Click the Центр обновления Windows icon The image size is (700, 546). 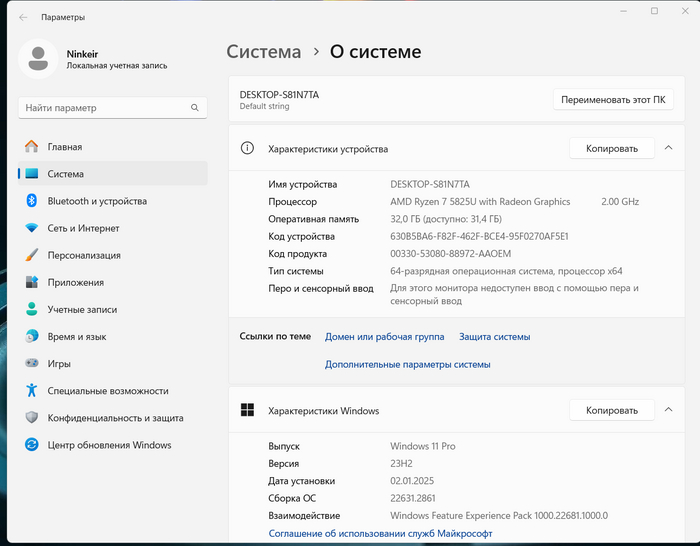coord(32,445)
